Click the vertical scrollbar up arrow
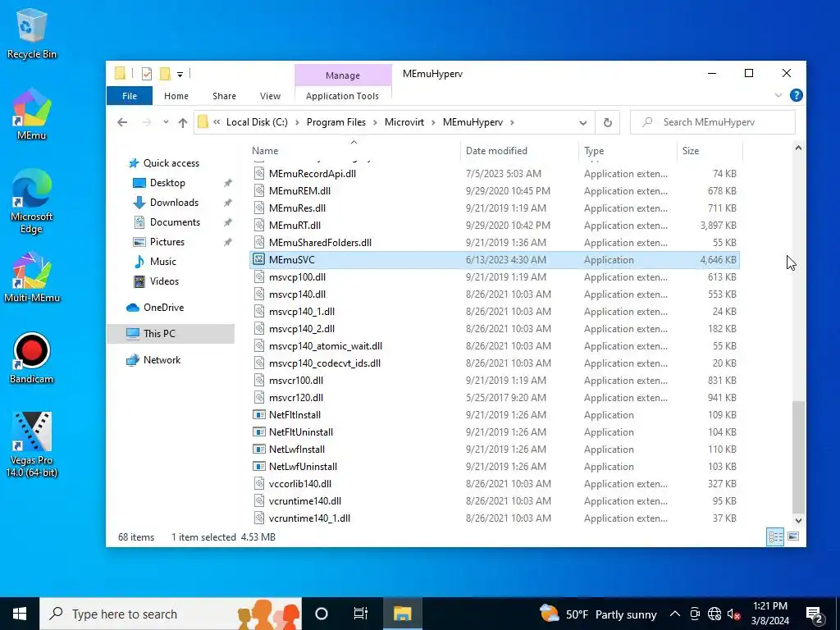This screenshot has height=630, width=840. point(798,148)
